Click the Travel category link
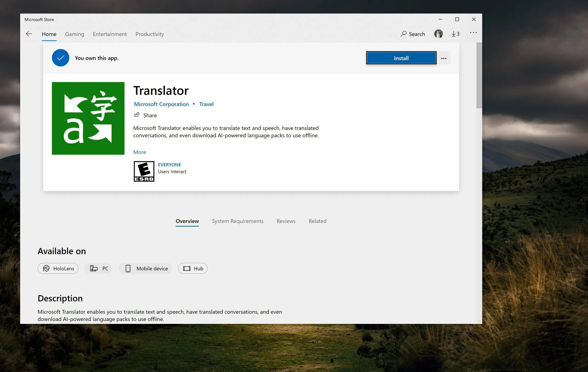The height and width of the screenshot is (372, 588). pos(206,104)
